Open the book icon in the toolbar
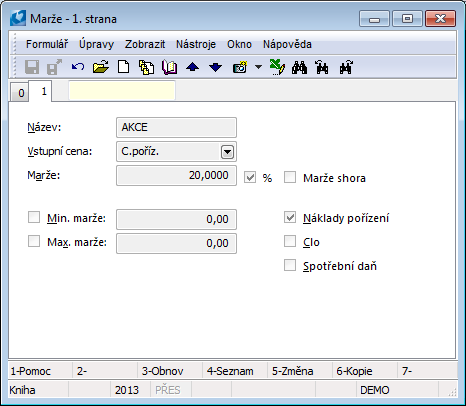This screenshot has height=406, width=466. coord(170,67)
